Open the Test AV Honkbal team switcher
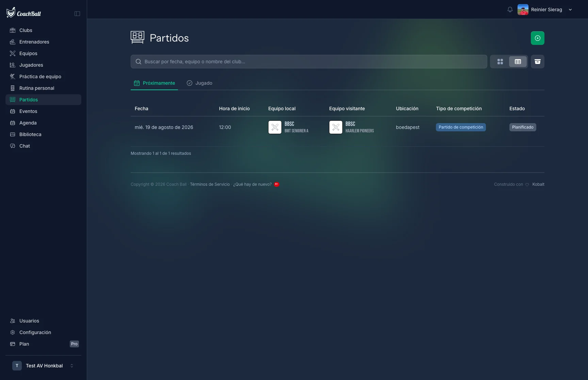Image resolution: width=588 pixels, height=380 pixels. 43,366
